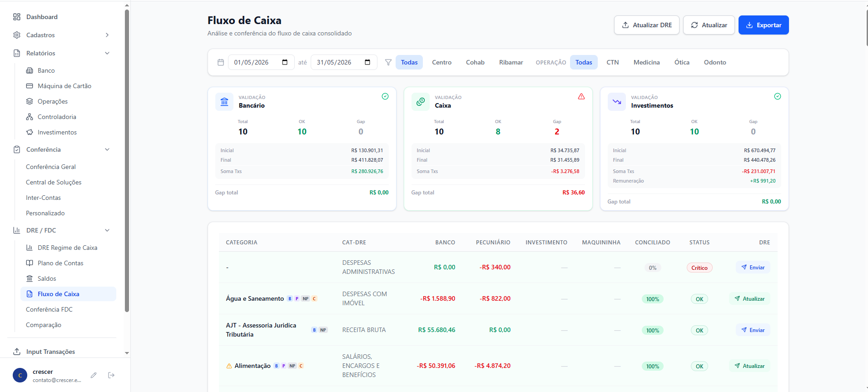868x392 pixels.
Task: Click the Controladoria icon
Action: pos(30,117)
